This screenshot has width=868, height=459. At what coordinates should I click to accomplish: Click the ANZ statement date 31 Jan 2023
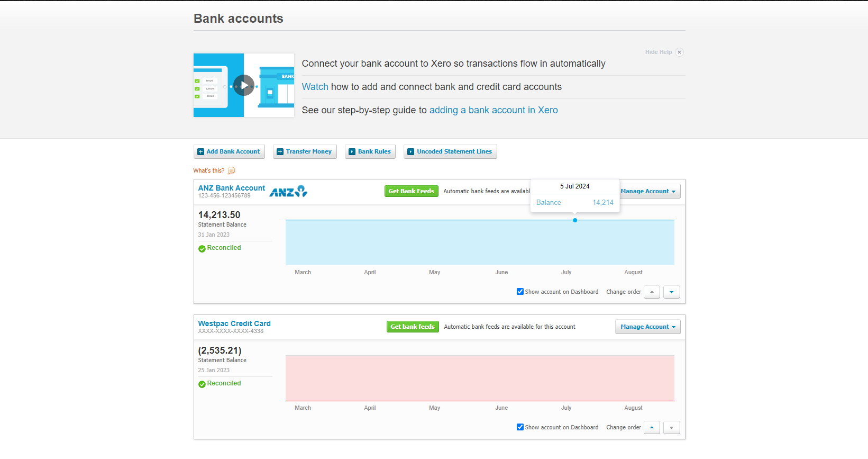[214, 235]
